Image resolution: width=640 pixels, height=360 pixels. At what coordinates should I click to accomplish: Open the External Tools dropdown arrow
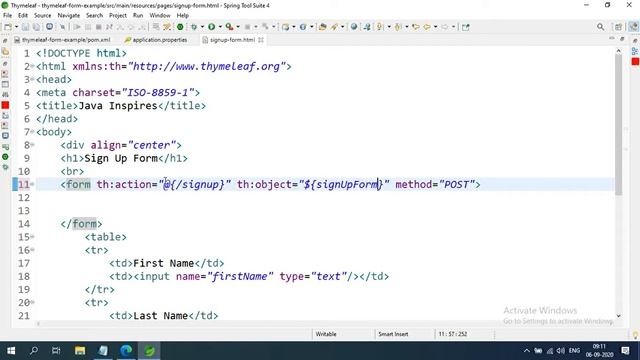click(238, 27)
